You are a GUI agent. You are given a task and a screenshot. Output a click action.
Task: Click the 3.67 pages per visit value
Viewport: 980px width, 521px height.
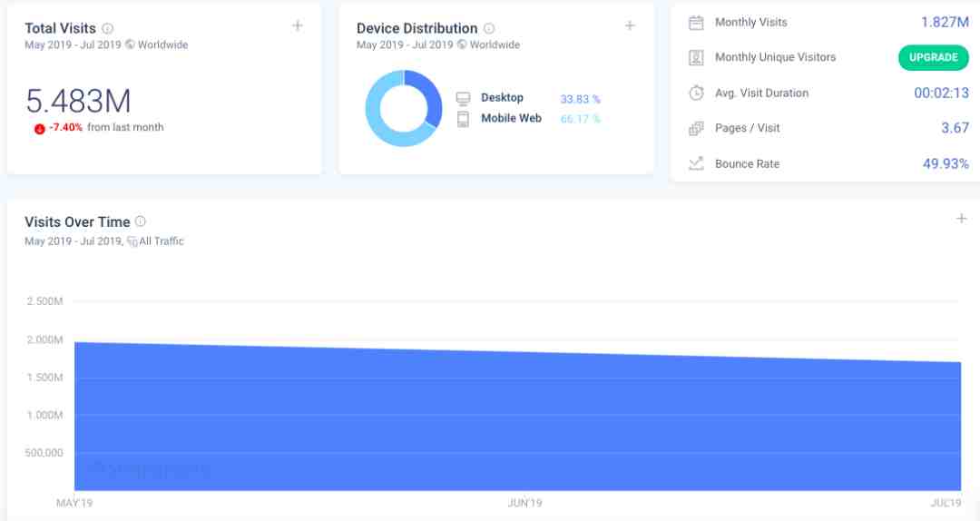[955, 128]
